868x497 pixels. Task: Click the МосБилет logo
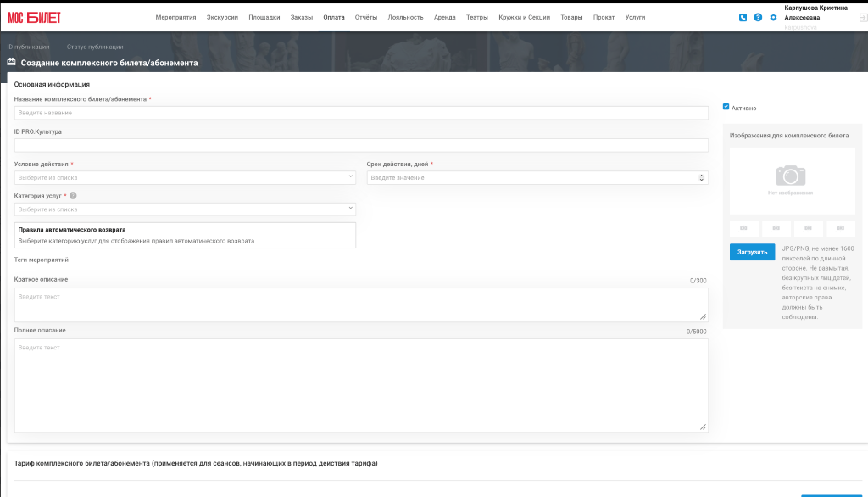[x=34, y=18]
